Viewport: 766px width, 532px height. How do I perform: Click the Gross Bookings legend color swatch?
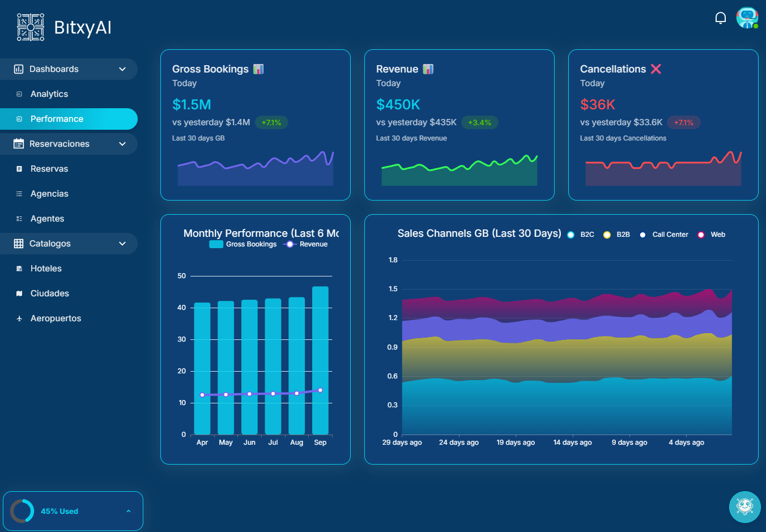pos(216,244)
